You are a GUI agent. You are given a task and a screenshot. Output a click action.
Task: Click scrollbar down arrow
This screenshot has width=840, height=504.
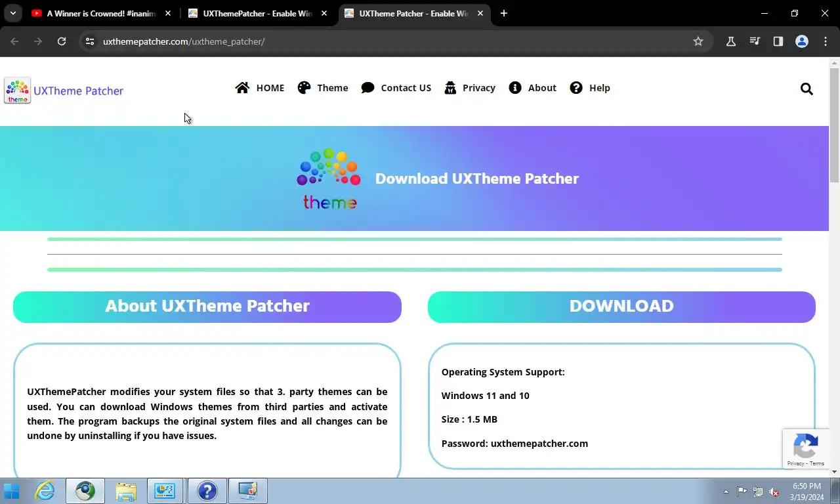(835, 472)
